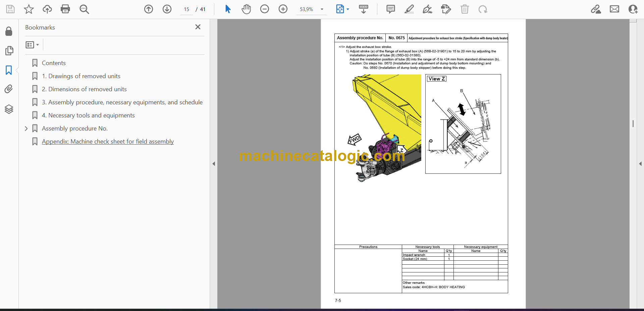The height and width of the screenshot is (311, 644).
Task: Click "No. 0675" procedure number text
Action: point(396,38)
